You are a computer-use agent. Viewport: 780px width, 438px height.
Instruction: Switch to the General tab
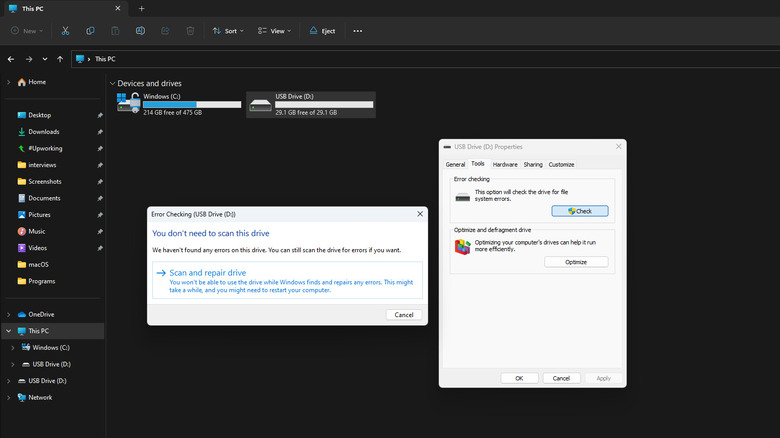(455, 164)
